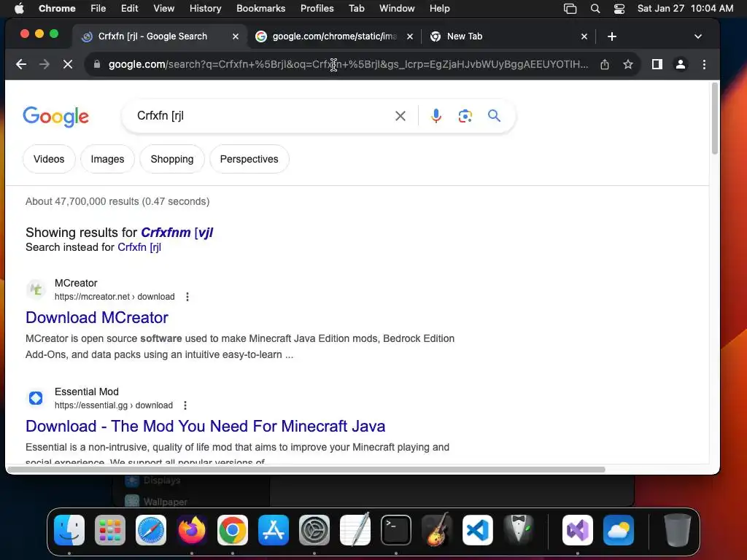
Task: Open MCreator result options three dots
Action: point(187,297)
